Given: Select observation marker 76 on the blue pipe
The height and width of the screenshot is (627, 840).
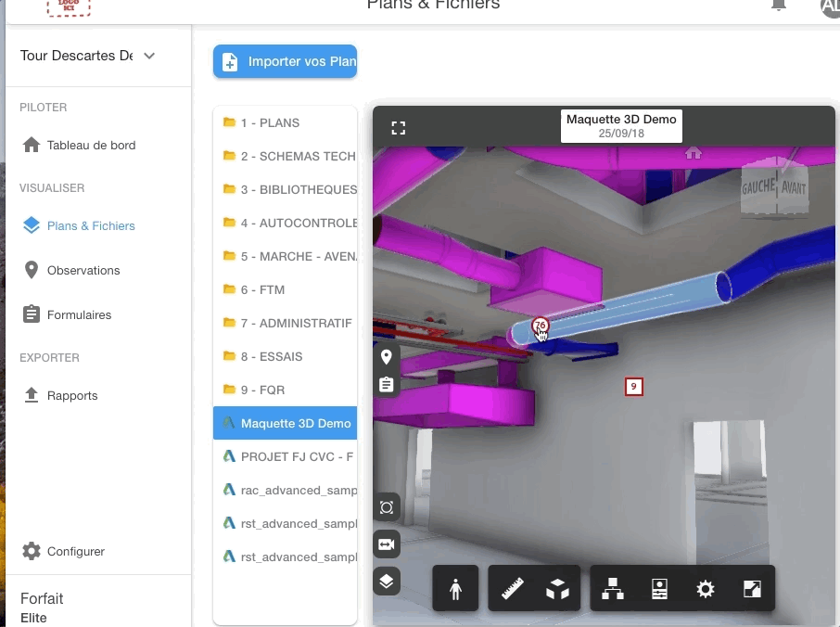Looking at the screenshot, I should 540,326.
